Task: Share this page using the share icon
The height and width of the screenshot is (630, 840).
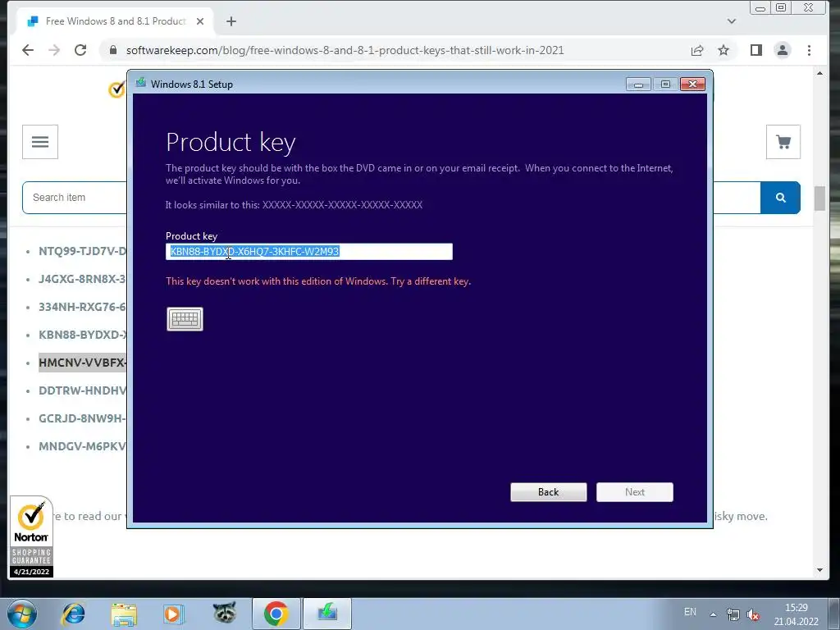Action: pyautogui.click(x=697, y=50)
